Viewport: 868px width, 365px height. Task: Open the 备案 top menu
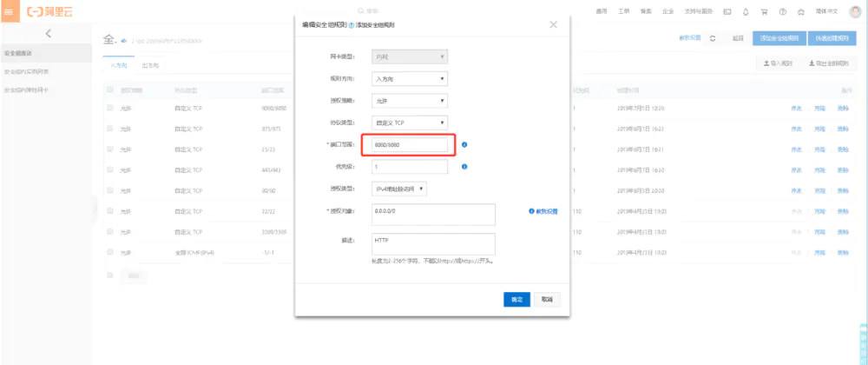click(x=646, y=11)
